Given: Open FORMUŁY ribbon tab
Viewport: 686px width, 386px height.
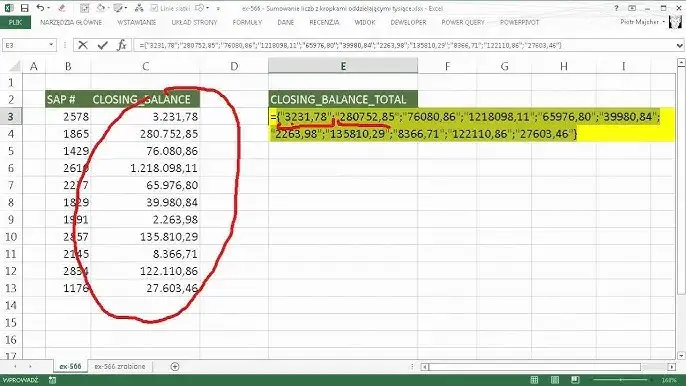Looking at the screenshot, I should pos(247,22).
